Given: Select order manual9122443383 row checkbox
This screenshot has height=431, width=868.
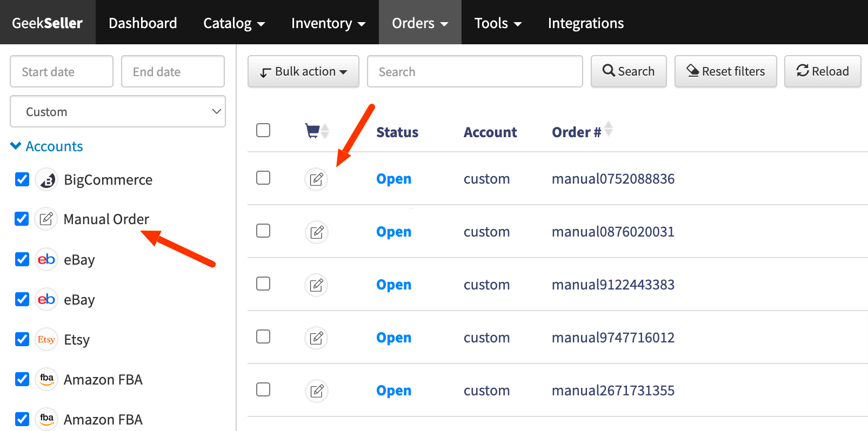Looking at the screenshot, I should coord(263,284).
